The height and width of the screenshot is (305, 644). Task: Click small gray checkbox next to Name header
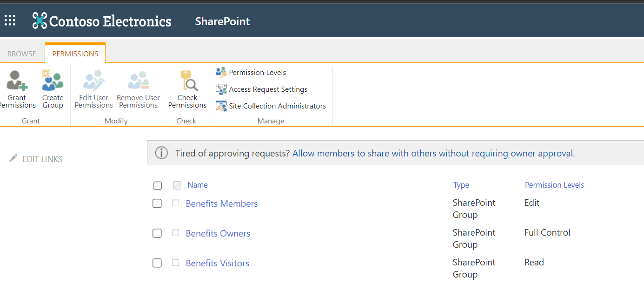click(177, 185)
